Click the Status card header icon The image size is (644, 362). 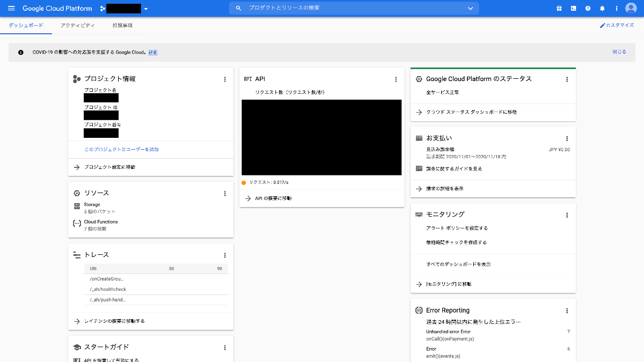[419, 79]
